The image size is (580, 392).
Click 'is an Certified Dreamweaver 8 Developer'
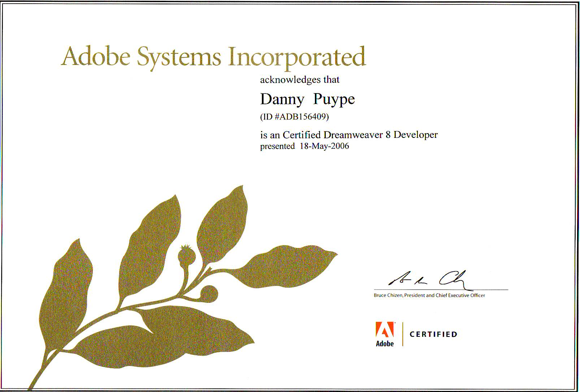pos(349,135)
